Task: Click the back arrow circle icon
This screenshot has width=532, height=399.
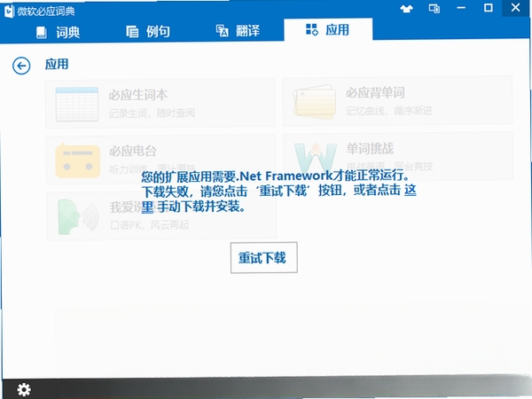Action: tap(21, 66)
